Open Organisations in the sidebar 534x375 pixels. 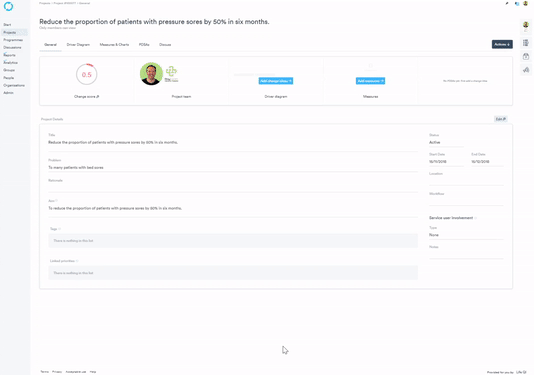coord(14,85)
